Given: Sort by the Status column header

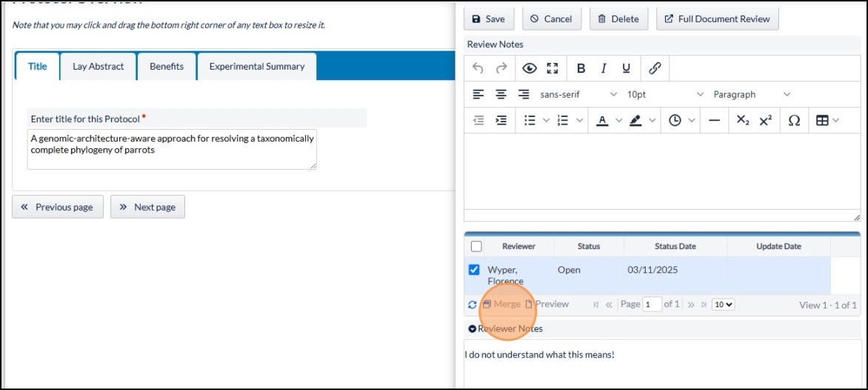Looking at the screenshot, I should [x=589, y=246].
